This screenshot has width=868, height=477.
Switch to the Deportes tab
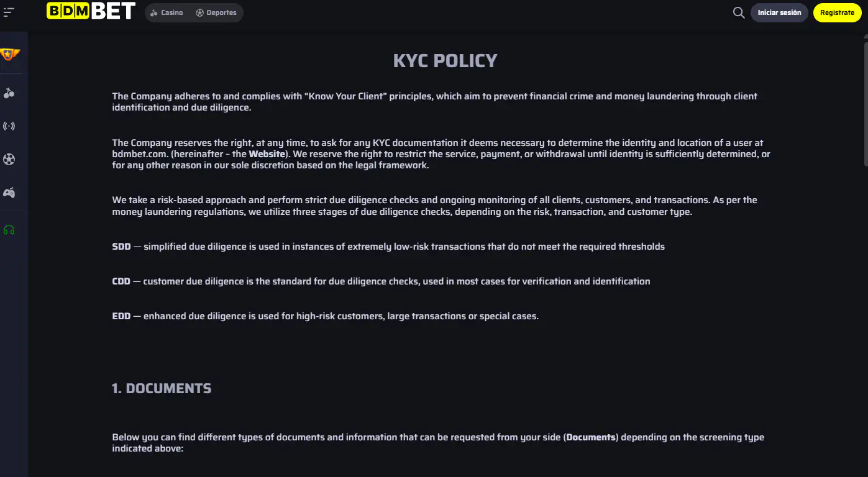pyautogui.click(x=216, y=12)
